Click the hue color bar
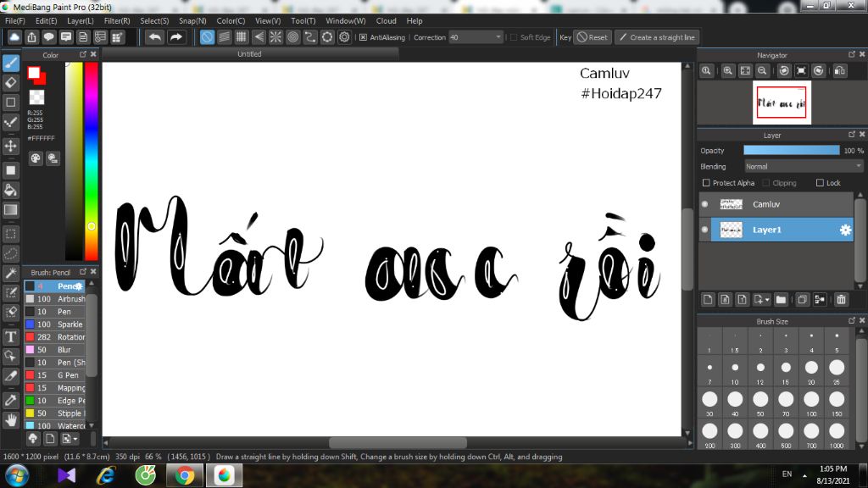868x488 pixels. pyautogui.click(x=92, y=161)
